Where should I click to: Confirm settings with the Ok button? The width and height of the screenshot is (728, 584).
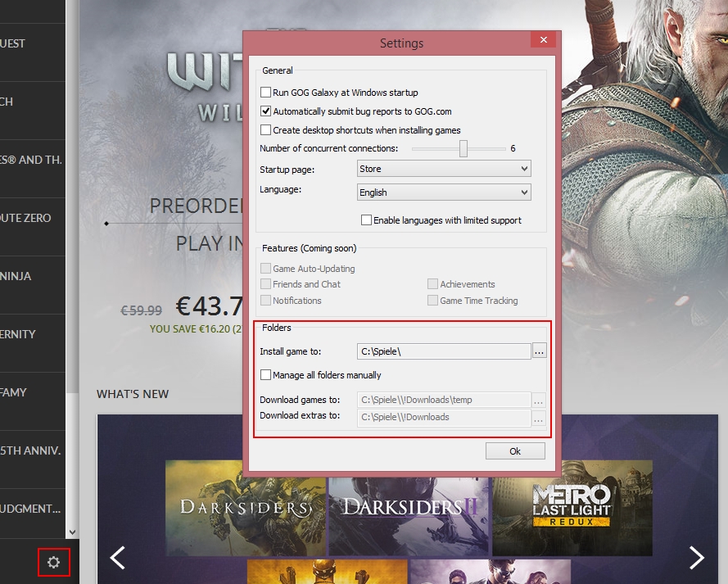pyautogui.click(x=515, y=451)
